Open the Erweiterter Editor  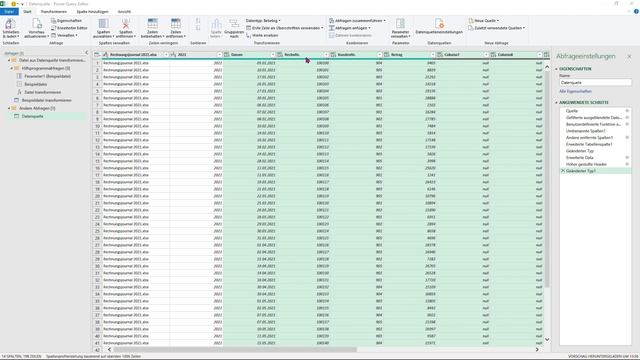69,28
